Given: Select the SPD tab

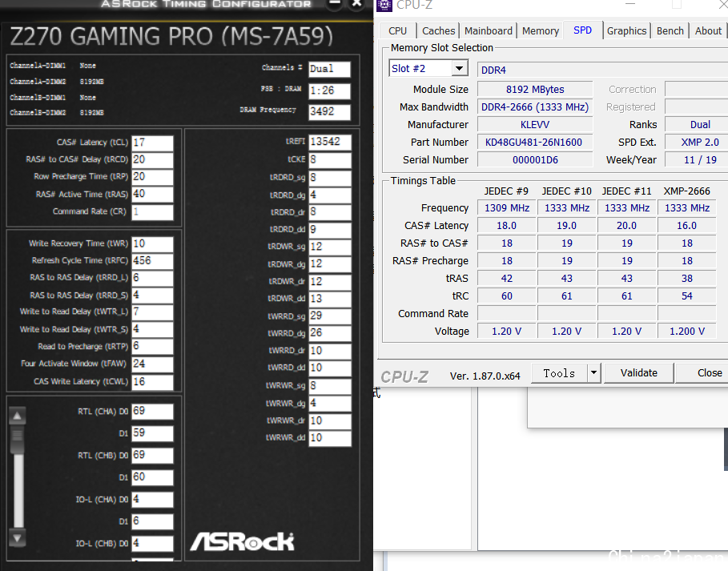Looking at the screenshot, I should (x=583, y=30).
